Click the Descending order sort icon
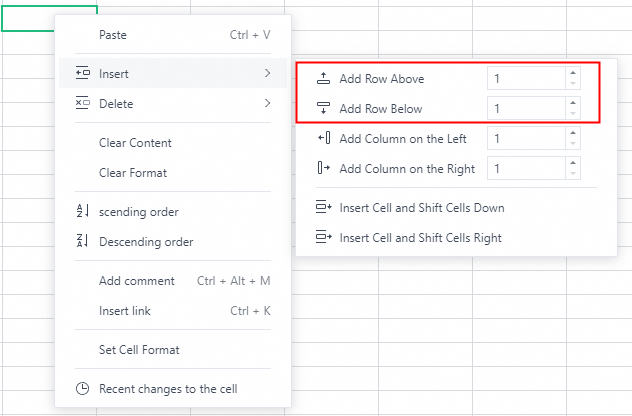Screen dimensions: 632x416 82,241
